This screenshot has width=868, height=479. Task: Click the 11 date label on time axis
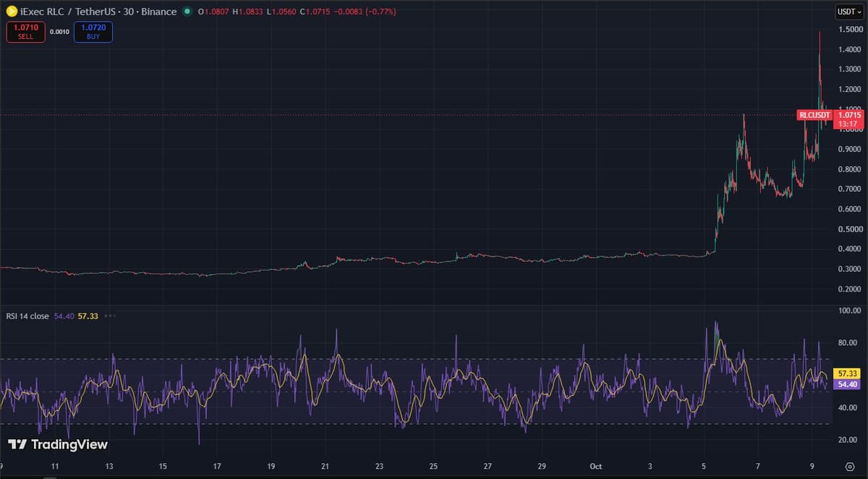tap(55, 466)
